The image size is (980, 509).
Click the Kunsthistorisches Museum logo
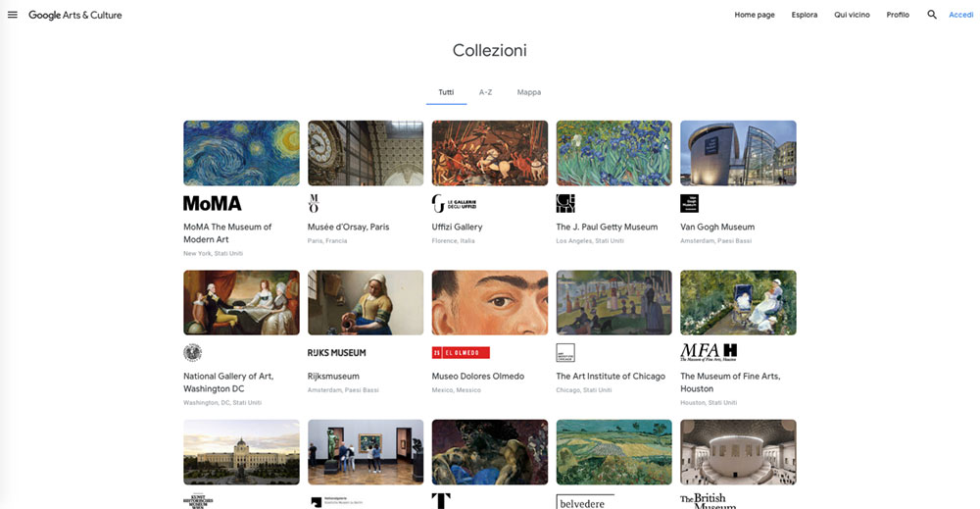point(198,501)
